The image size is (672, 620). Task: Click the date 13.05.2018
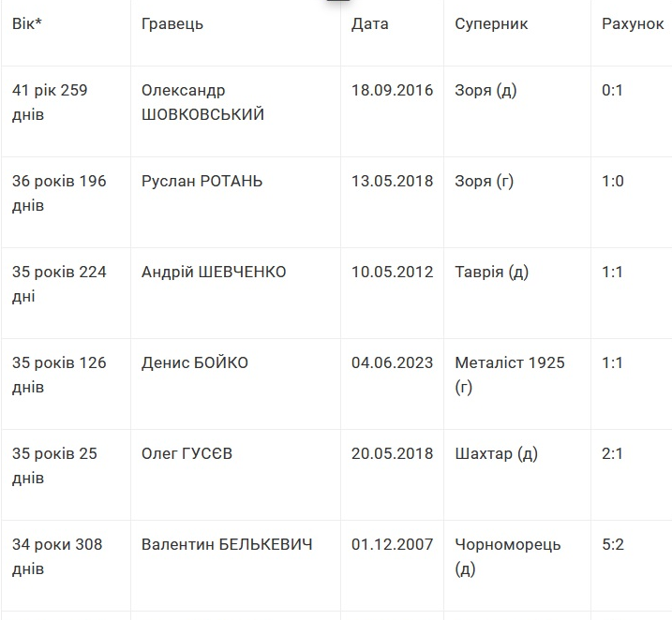pyautogui.click(x=393, y=182)
